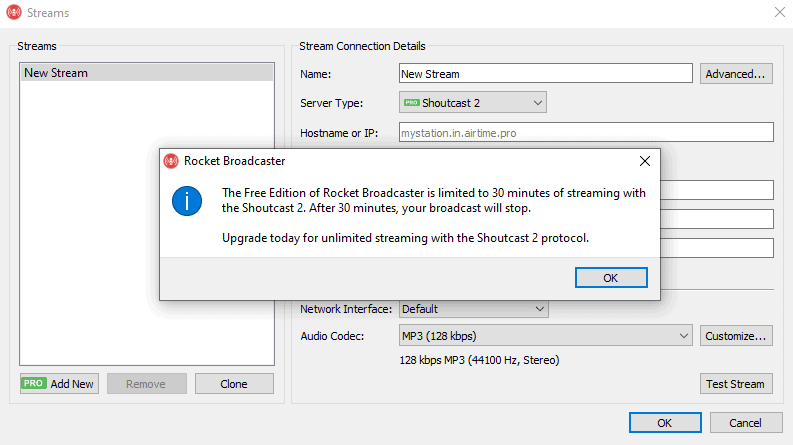This screenshot has height=445, width=793.
Task: Open the Audio Codec MP3 dropdown
Action: 545,336
